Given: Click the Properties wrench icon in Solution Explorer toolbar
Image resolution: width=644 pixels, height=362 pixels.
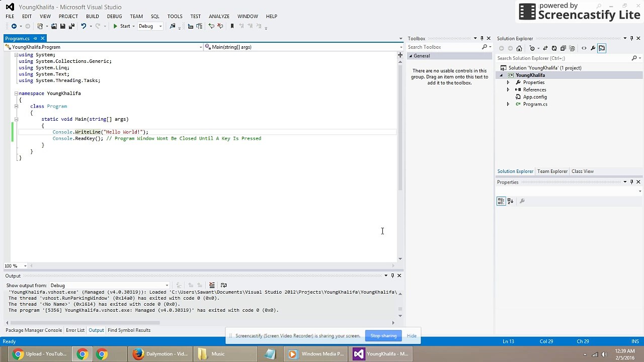Looking at the screenshot, I should 593,48.
